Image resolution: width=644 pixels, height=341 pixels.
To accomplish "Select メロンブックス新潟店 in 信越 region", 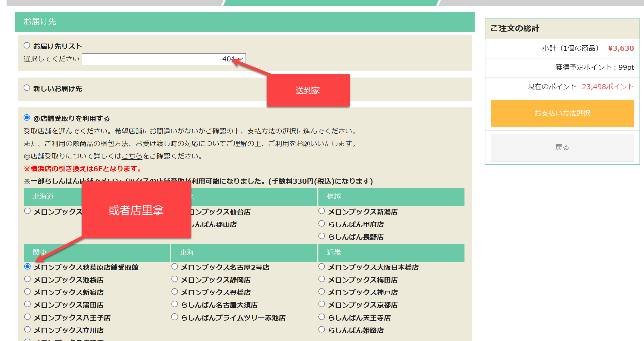I will 322,211.
